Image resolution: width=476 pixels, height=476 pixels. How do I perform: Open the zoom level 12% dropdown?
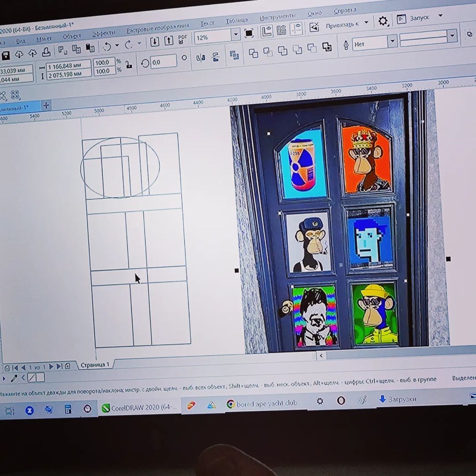235,34
